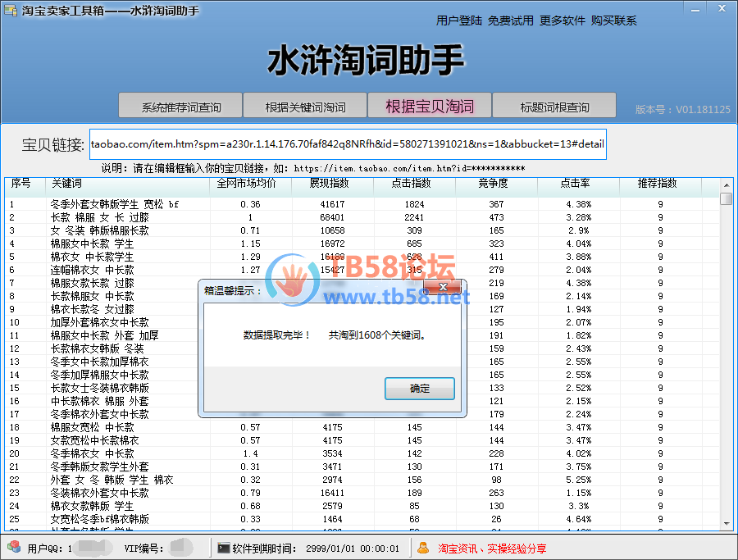Click the user QQ icon in the status bar

point(14,547)
